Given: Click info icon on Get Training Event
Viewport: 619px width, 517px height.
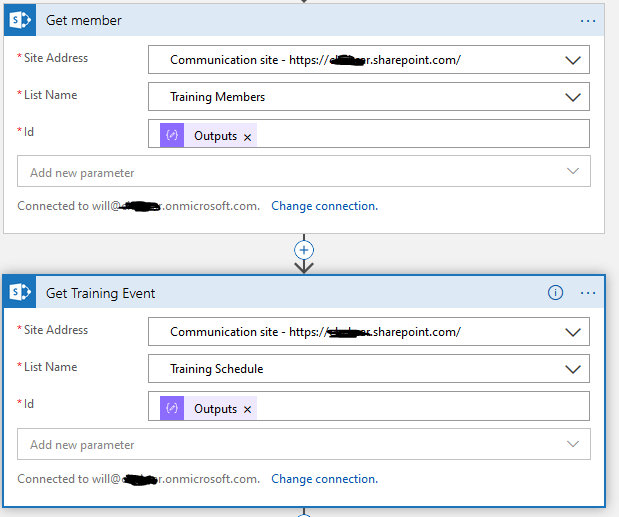Looking at the screenshot, I should click(x=556, y=293).
